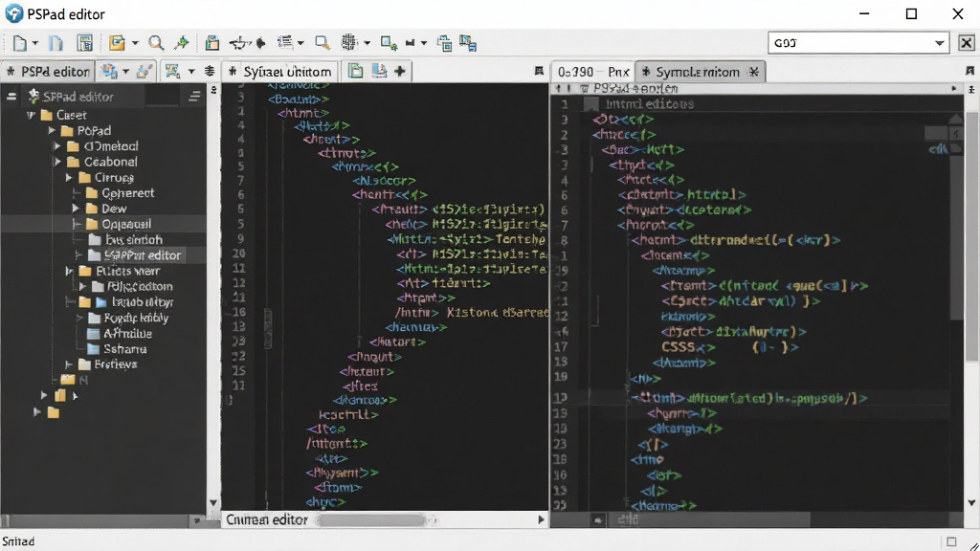Expand the Ceabonal folder node
Viewport: 980px width, 551px height.
56,162
